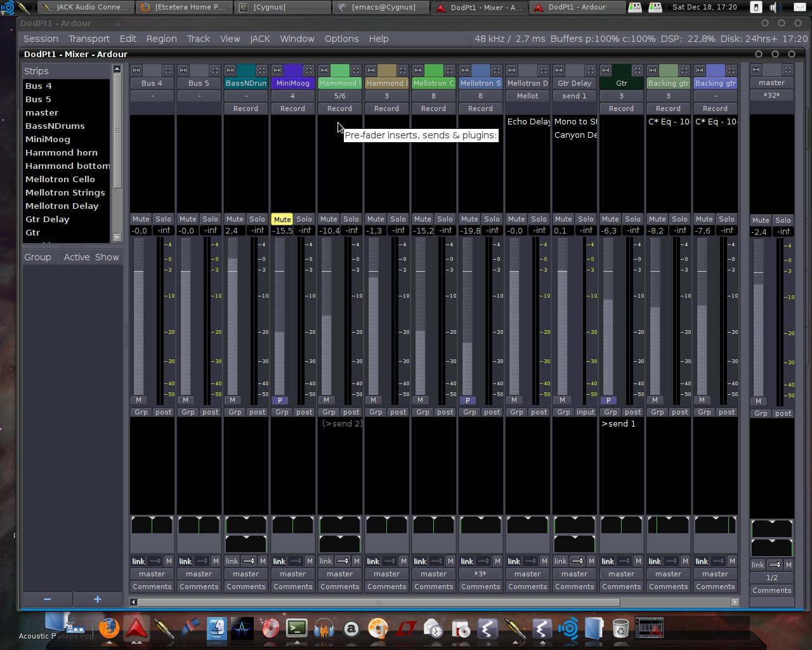Image resolution: width=812 pixels, height=650 pixels.
Task: Click the MiniMoog strip name button
Action: click(x=292, y=83)
